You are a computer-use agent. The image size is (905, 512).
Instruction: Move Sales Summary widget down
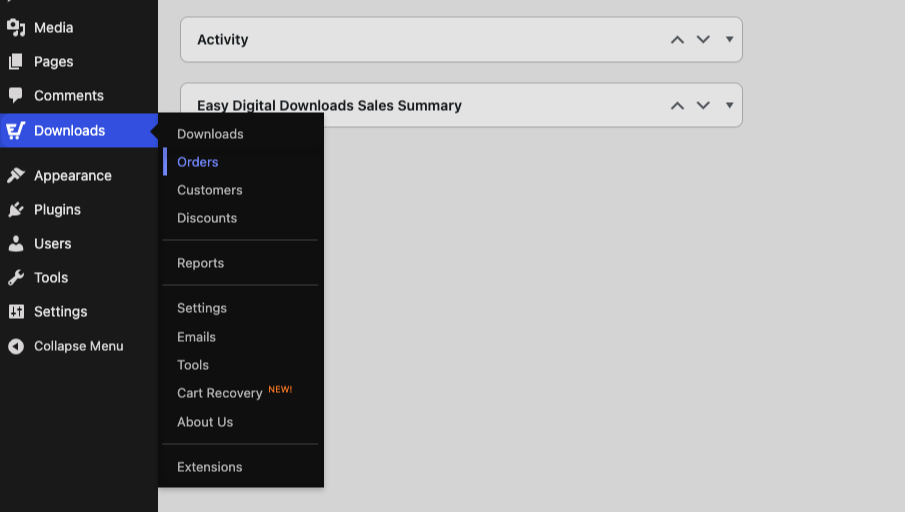pos(703,106)
